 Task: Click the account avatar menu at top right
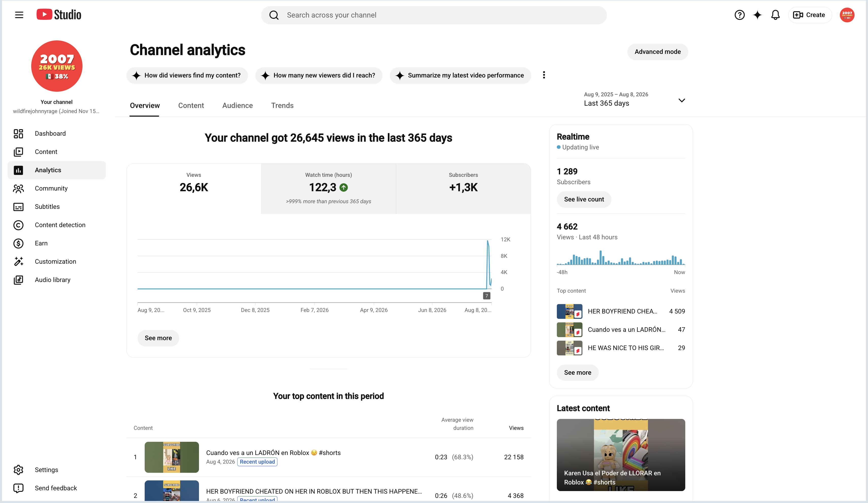pos(847,15)
